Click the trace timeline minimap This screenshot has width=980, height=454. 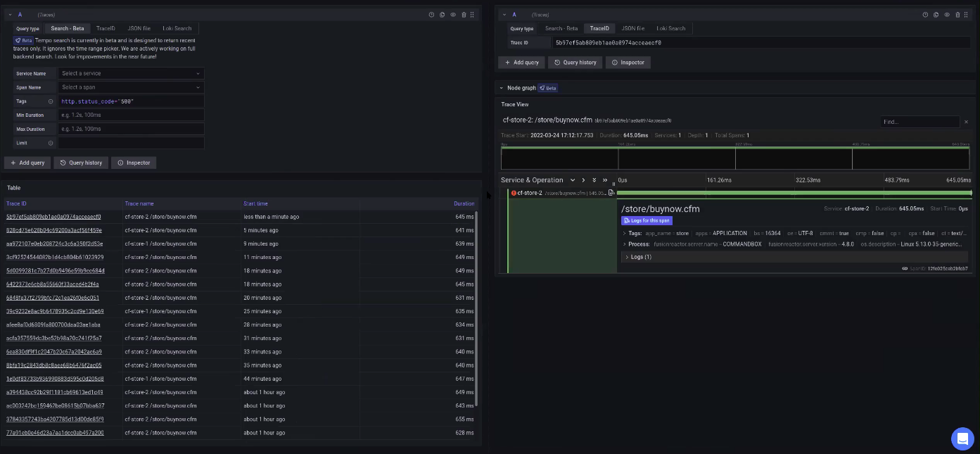[735, 157]
